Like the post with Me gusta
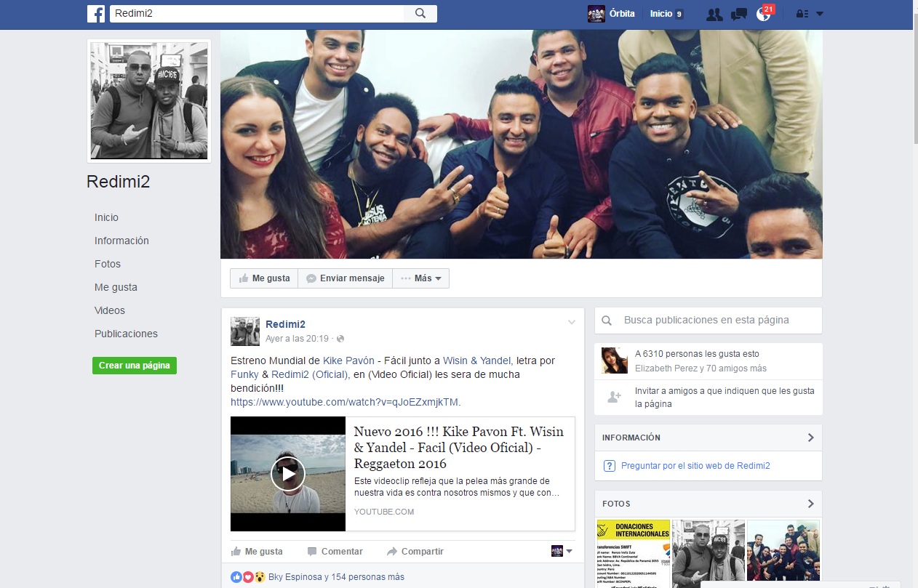The width and height of the screenshot is (918, 588). [258, 552]
